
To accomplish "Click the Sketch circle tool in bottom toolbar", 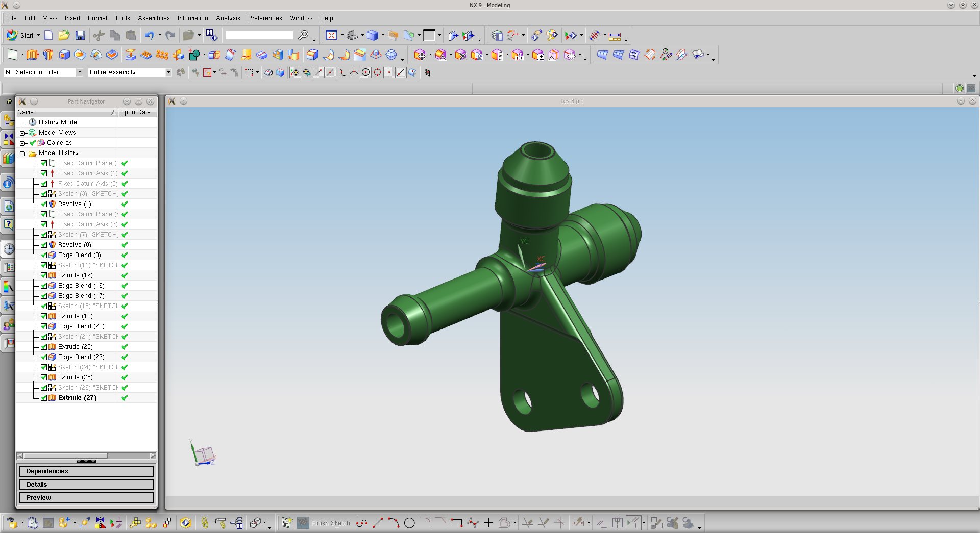I will [x=409, y=523].
